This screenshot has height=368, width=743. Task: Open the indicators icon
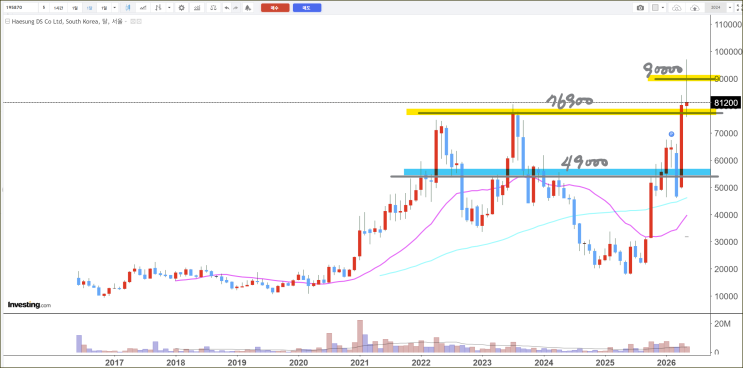[x=143, y=8]
